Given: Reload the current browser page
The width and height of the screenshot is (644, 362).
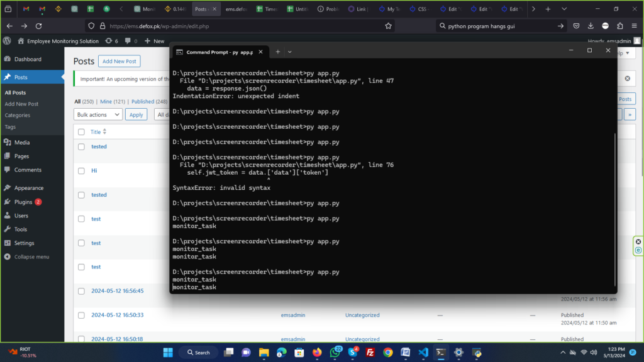Looking at the screenshot, I should pos(39,26).
